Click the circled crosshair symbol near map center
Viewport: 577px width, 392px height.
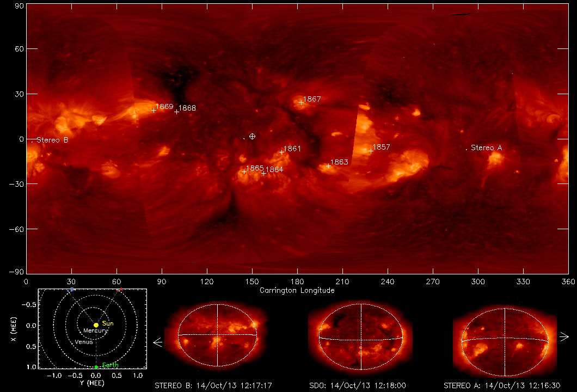252,136
